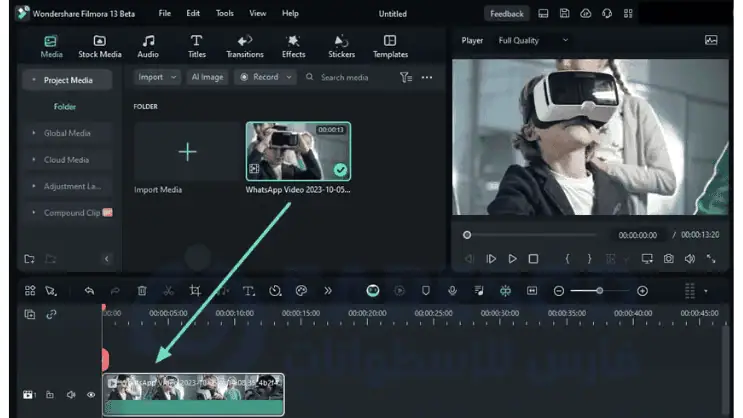Open the Templates tab
This screenshot has height=418, width=743.
[x=390, y=46]
